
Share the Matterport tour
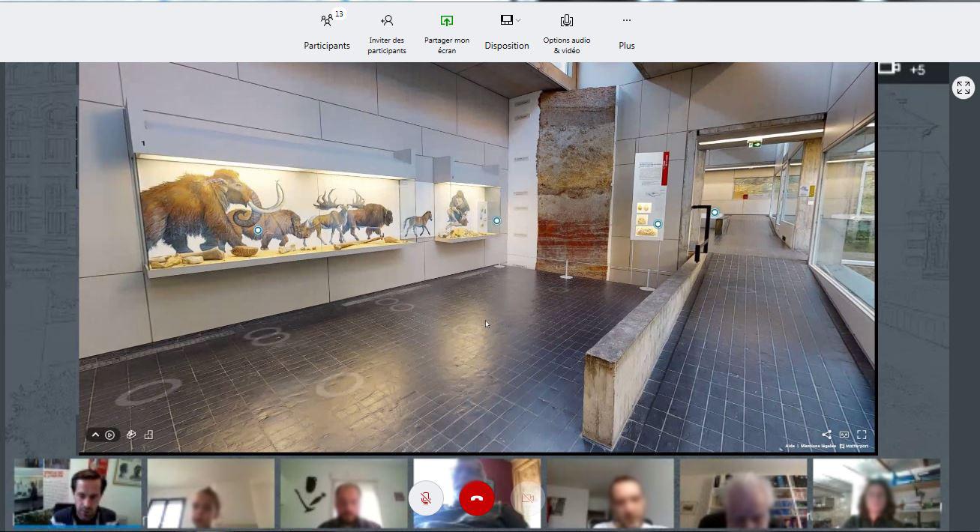pos(826,435)
